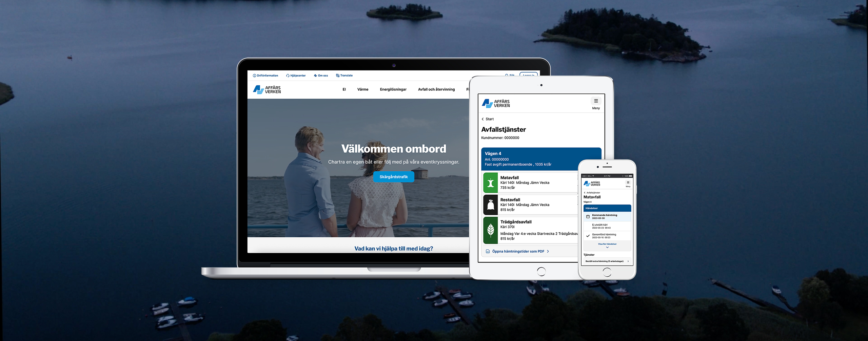Open the Värme menu item
Screen dimensions: 868x341
(362, 89)
